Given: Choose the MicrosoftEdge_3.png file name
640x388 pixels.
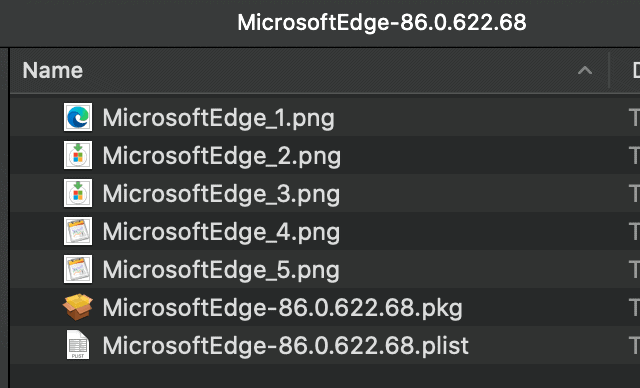Looking at the screenshot, I should coord(221,194).
